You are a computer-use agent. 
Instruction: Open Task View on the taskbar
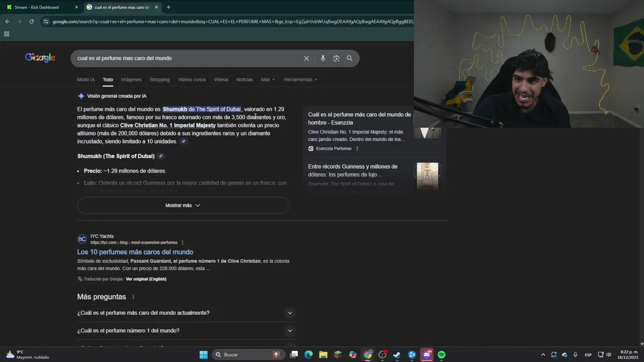coord(294,354)
